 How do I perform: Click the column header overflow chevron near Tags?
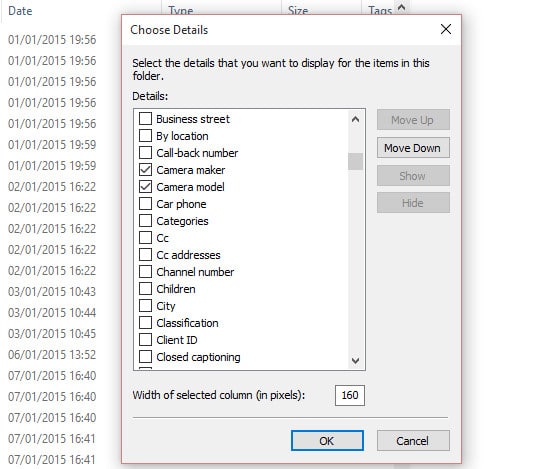click(x=401, y=7)
